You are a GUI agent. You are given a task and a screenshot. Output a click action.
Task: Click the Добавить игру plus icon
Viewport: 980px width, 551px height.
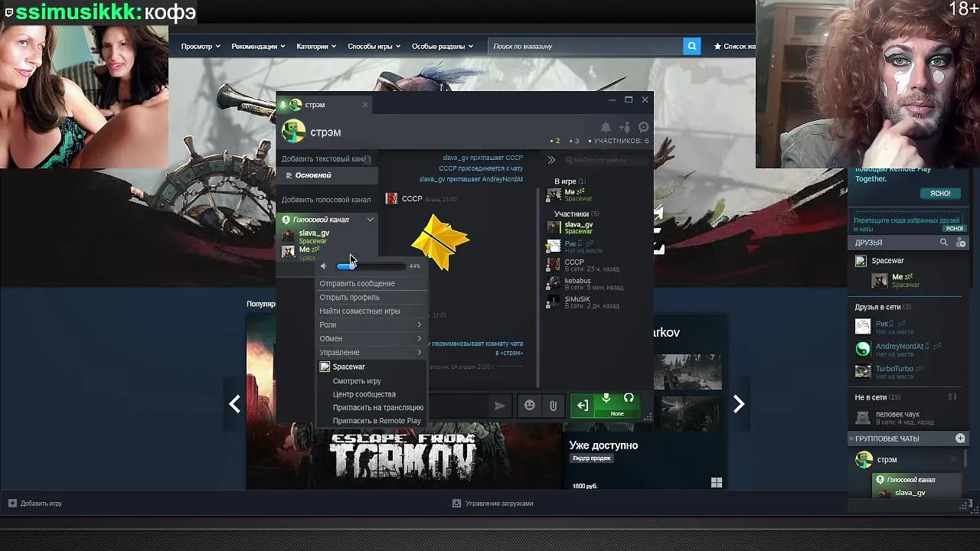(12, 504)
